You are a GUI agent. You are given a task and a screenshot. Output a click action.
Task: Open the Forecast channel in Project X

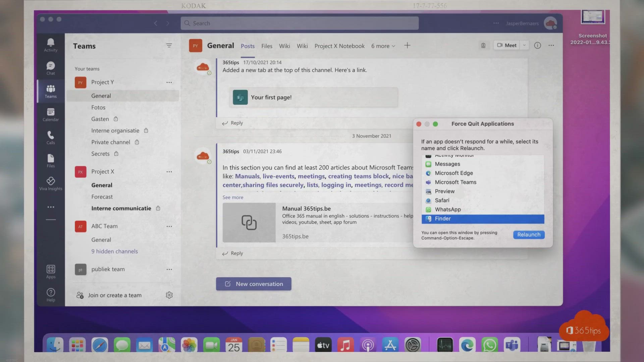102,197
